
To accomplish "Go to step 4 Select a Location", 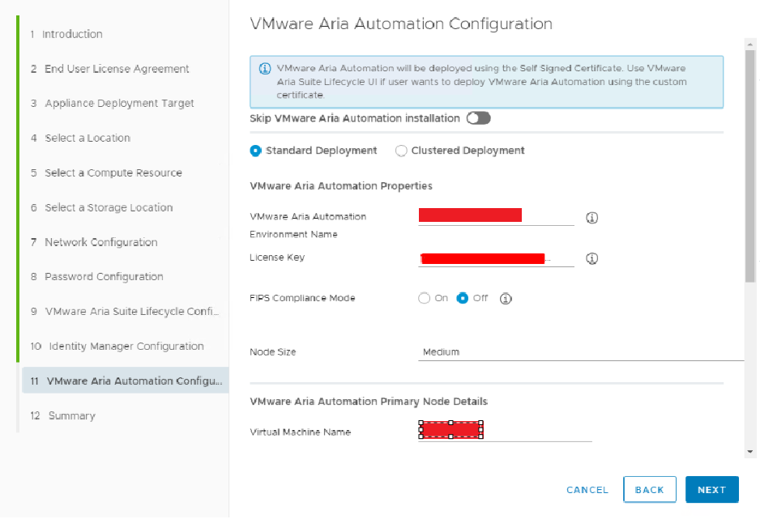I will pos(80,138).
